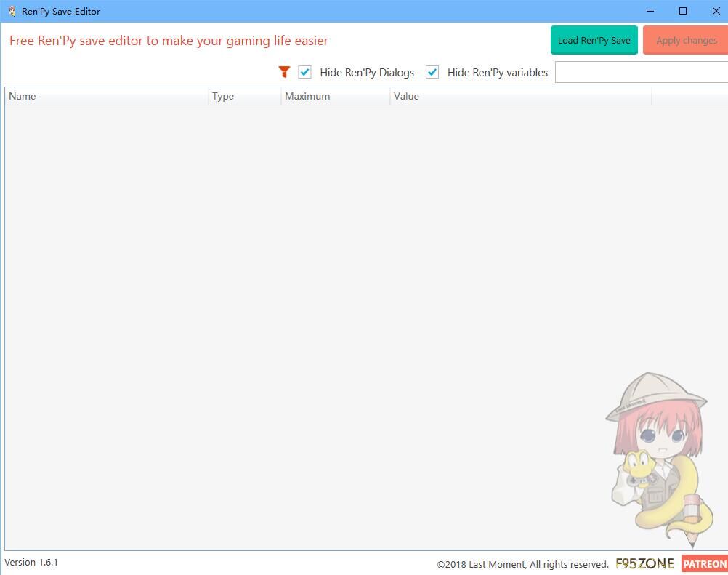
Task: Click the orange filter funnel icon
Action: coord(284,72)
